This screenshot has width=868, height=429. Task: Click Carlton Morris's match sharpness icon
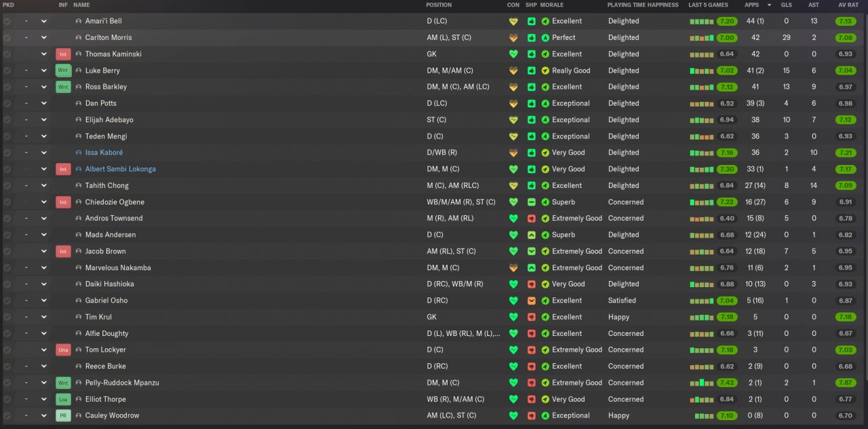[531, 37]
